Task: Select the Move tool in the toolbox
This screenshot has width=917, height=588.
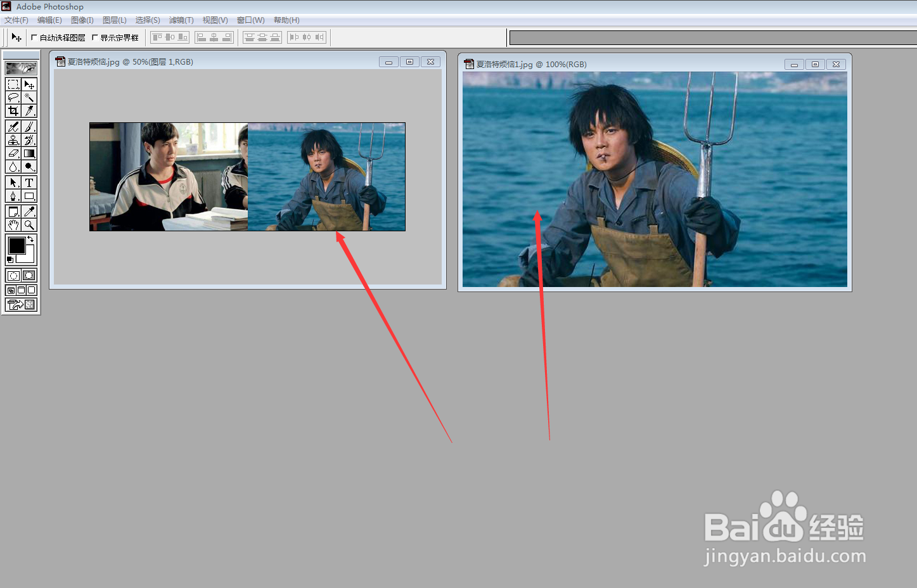Action: coord(29,84)
